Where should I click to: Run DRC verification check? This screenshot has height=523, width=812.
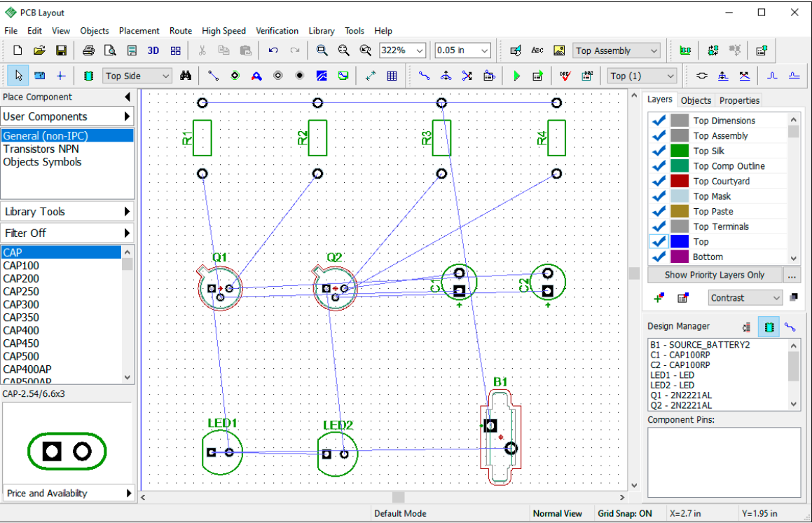pyautogui.click(x=565, y=75)
